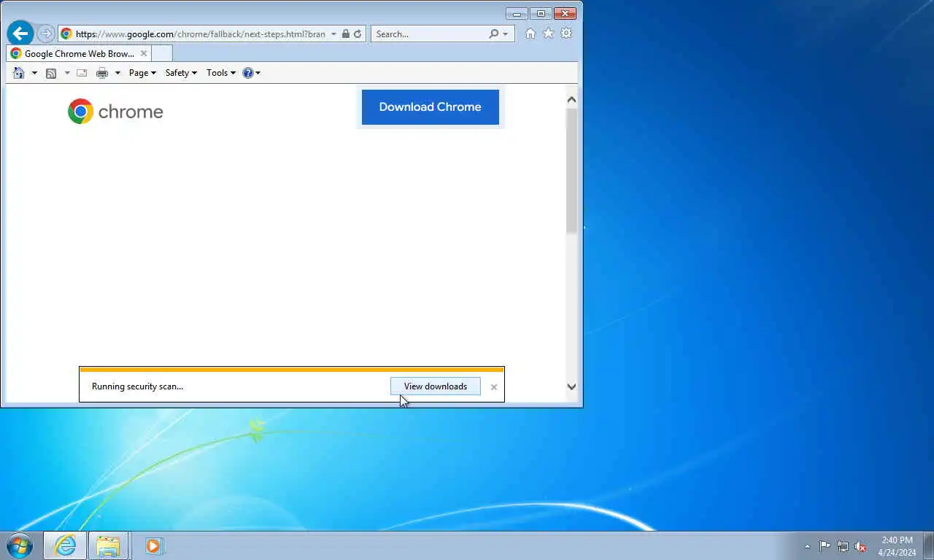The image size is (934, 560).
Task: Open the Tools menu in the command bar
Action: [x=221, y=73]
